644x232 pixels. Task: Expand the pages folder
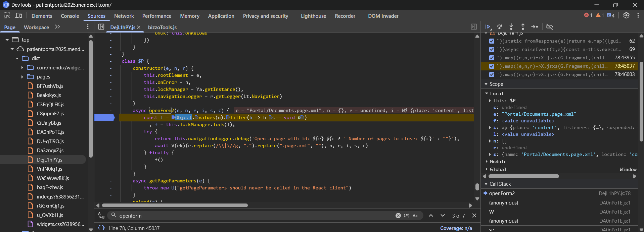click(22, 77)
